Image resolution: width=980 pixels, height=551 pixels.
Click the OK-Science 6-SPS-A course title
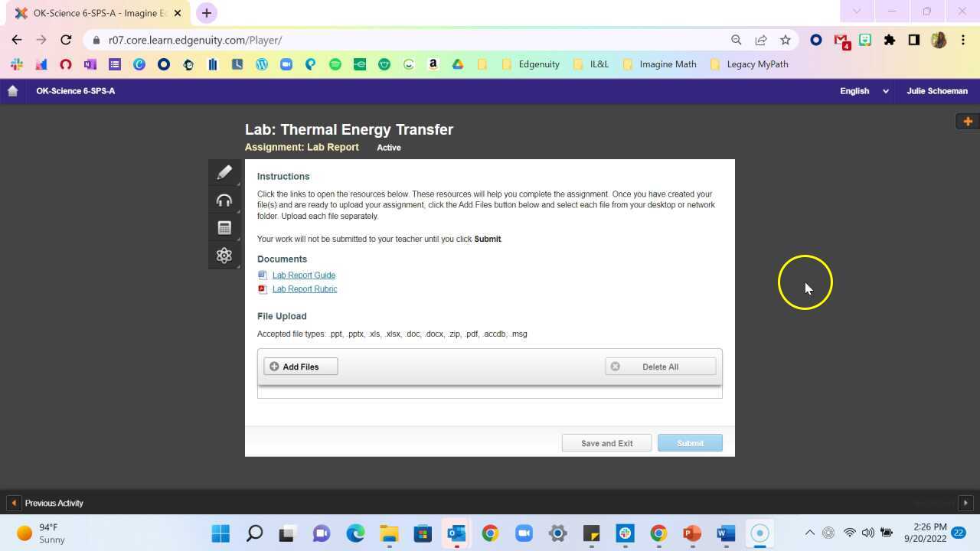76,91
